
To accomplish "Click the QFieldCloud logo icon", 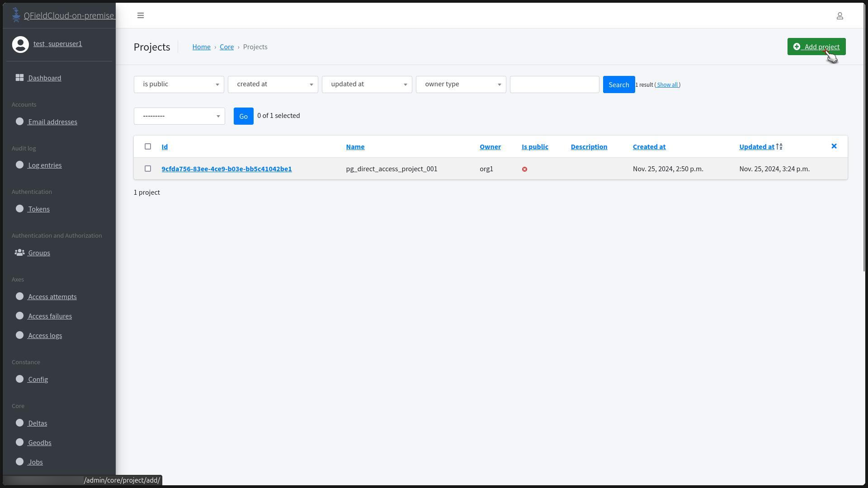I will 16,15.
